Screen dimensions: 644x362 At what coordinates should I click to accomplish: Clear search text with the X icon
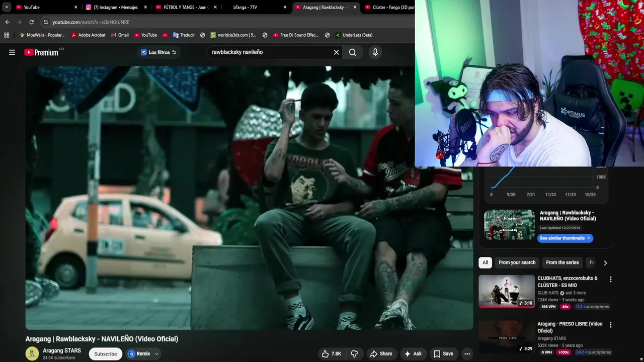click(x=337, y=52)
